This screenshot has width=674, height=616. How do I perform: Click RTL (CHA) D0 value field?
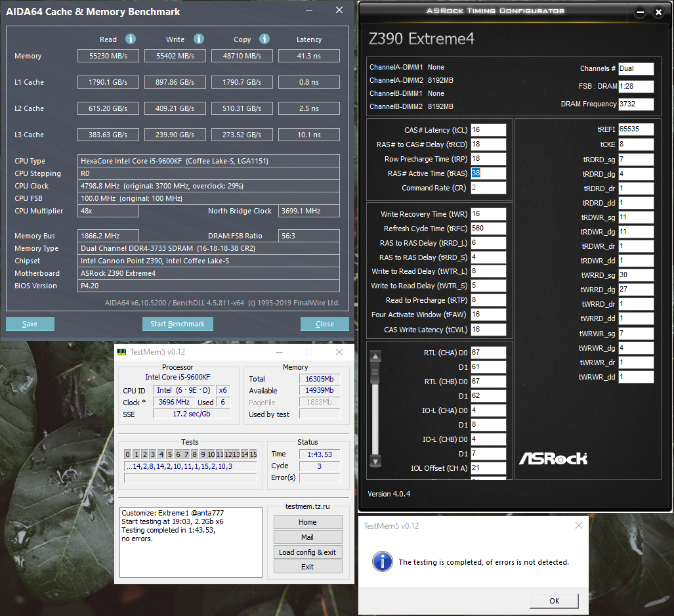pyautogui.click(x=488, y=353)
